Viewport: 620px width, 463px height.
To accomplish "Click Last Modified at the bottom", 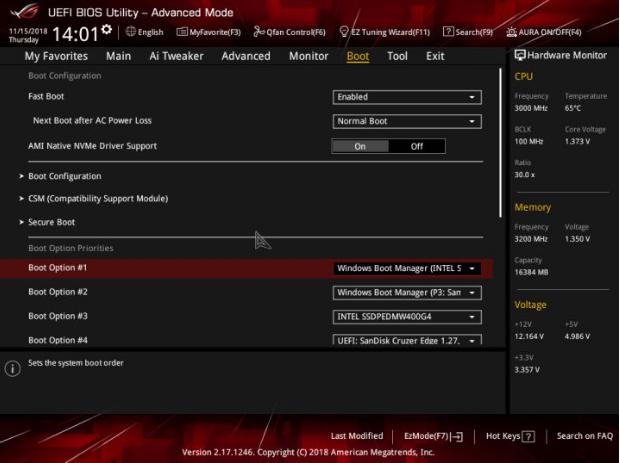I will click(356, 436).
